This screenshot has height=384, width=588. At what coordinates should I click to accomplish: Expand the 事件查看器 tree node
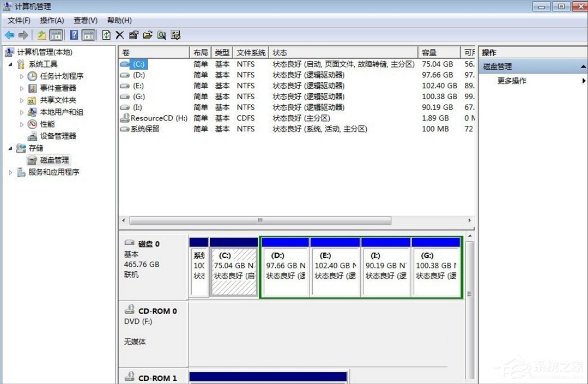coord(21,88)
